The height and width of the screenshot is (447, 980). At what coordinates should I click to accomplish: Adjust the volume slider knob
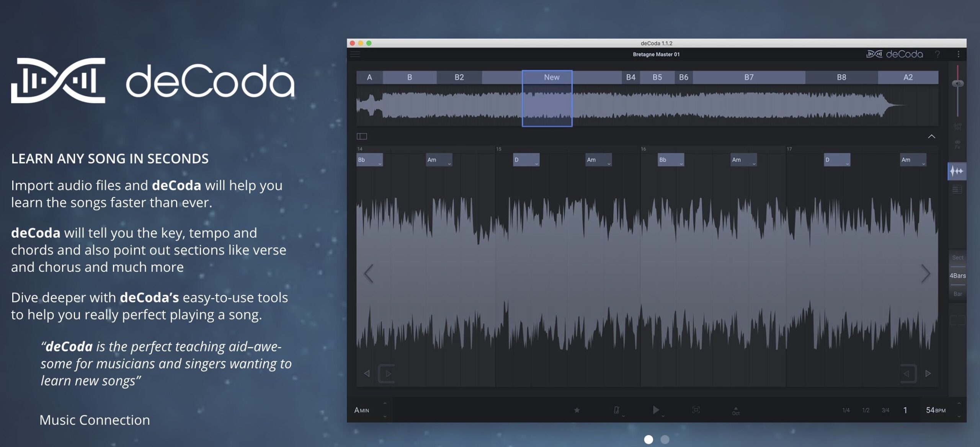(x=958, y=83)
